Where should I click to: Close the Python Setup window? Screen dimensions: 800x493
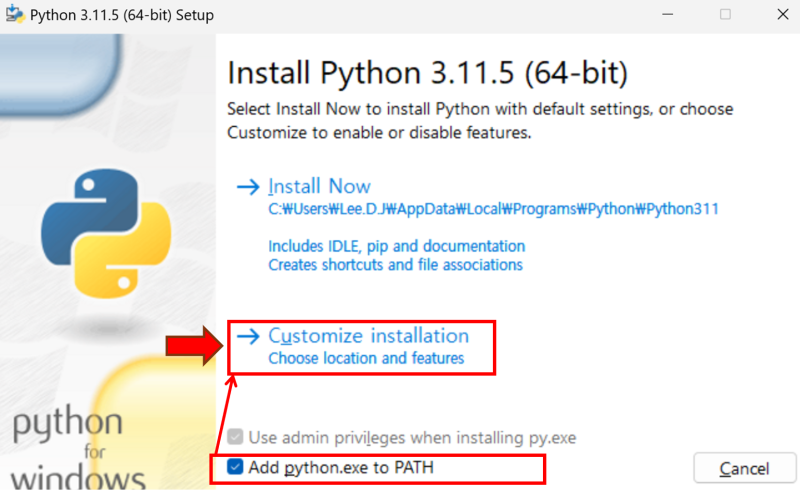783,14
